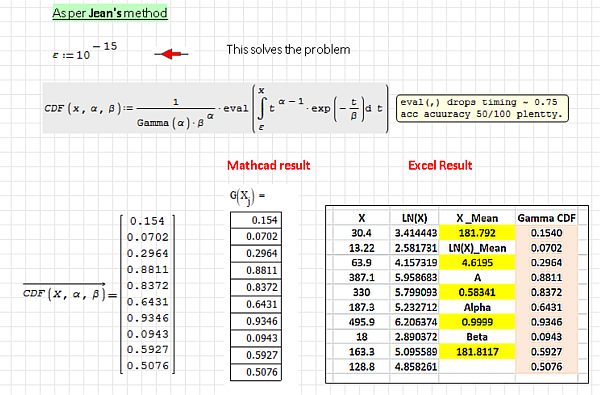Select the "This solves the problem" text
This screenshot has width=600, height=395.
point(288,49)
